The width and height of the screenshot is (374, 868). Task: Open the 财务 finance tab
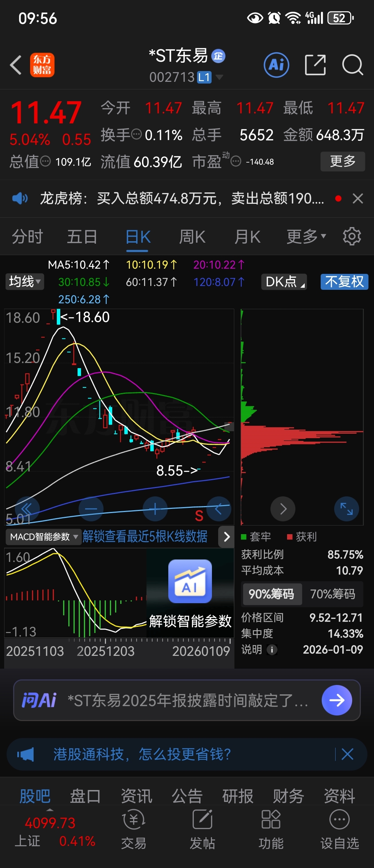tap(288, 796)
